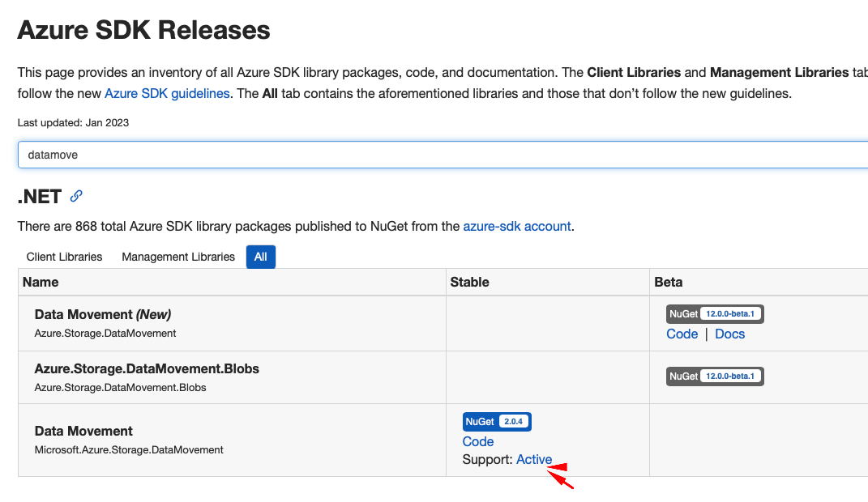This screenshot has width=868, height=502.
Task: Open Code for stable Data Movement package
Action: point(478,441)
